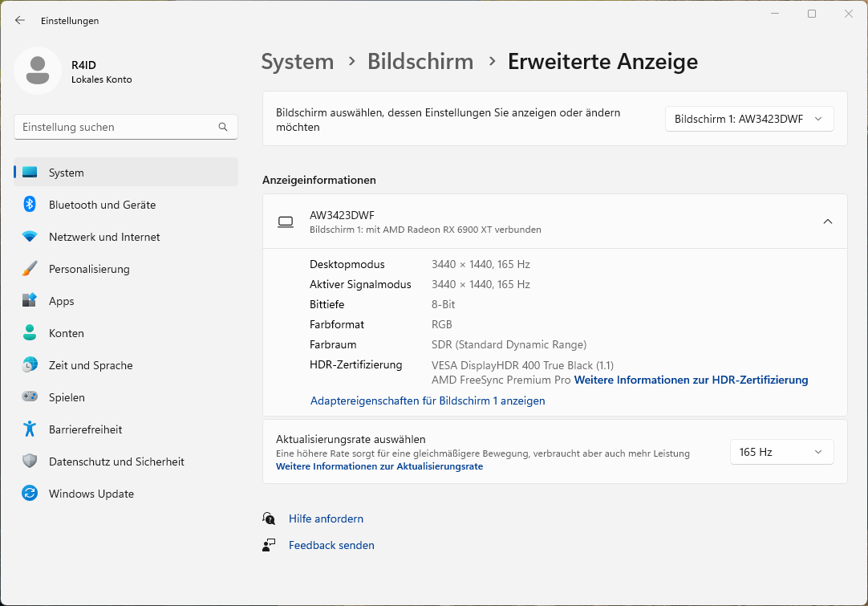Image resolution: width=868 pixels, height=606 pixels.
Task: Open Bluetooth und Geräte settings
Action: point(102,205)
